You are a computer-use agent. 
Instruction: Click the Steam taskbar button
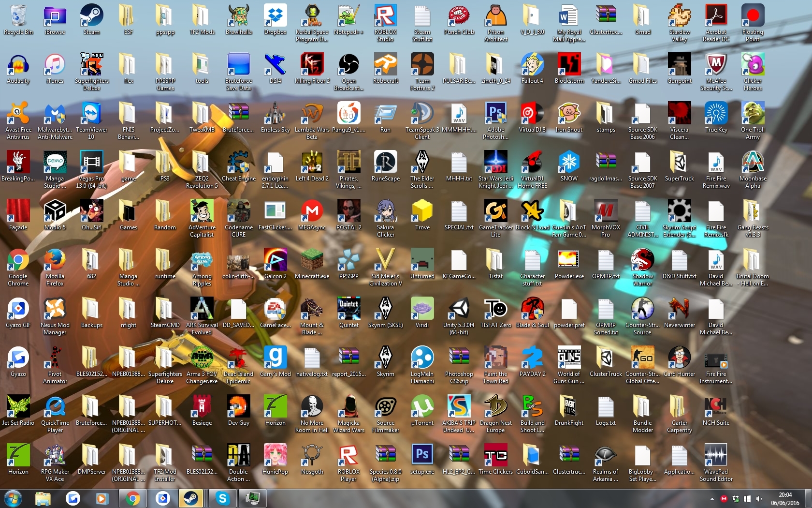coord(191,498)
